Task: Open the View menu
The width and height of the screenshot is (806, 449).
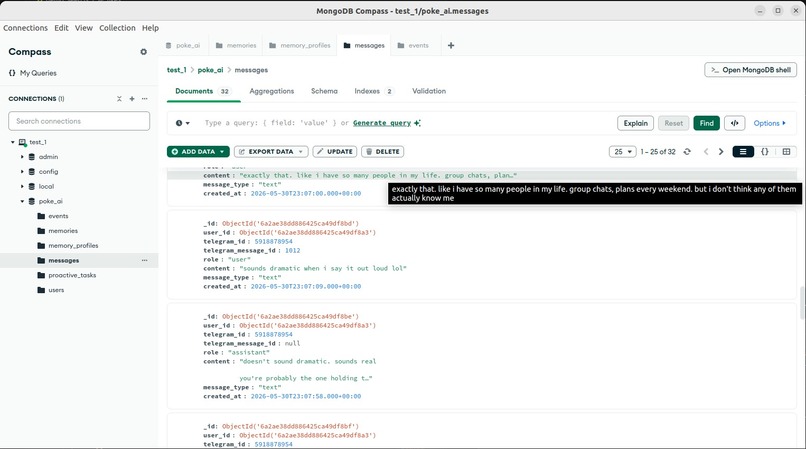Action: (x=84, y=28)
